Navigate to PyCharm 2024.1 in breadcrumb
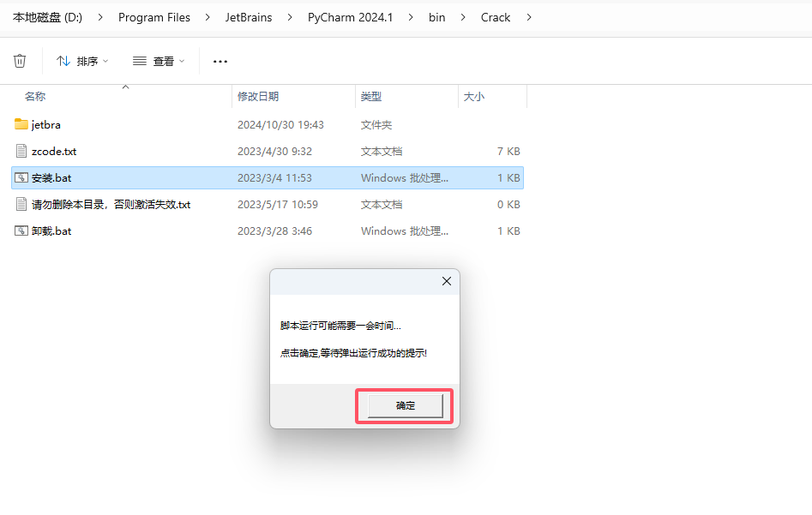 click(x=350, y=18)
